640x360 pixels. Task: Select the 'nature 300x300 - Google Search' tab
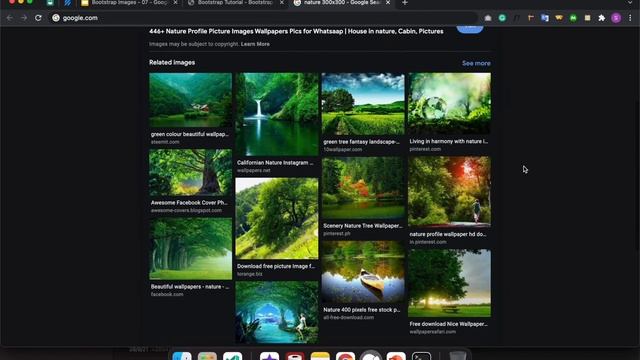click(342, 2)
